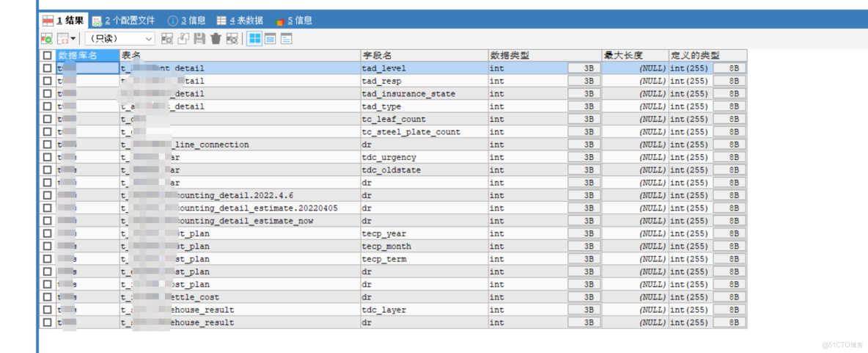868x353 pixels.
Task: Click 3B button in tecp_term row
Action: coord(584,259)
